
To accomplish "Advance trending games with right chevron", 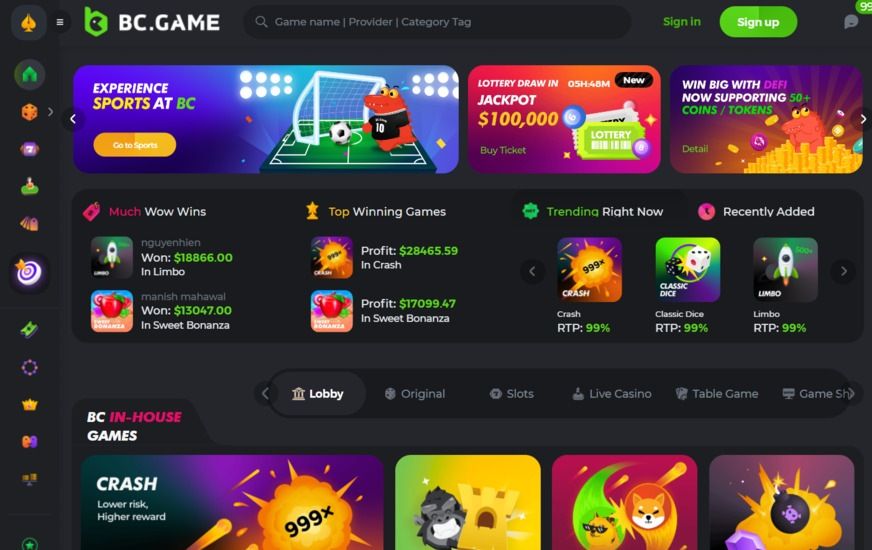I will click(844, 271).
